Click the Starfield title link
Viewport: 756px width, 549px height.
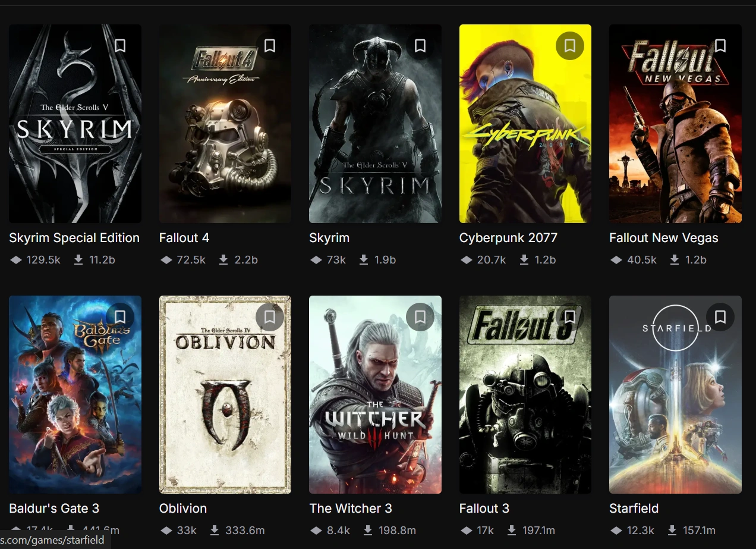tap(634, 509)
